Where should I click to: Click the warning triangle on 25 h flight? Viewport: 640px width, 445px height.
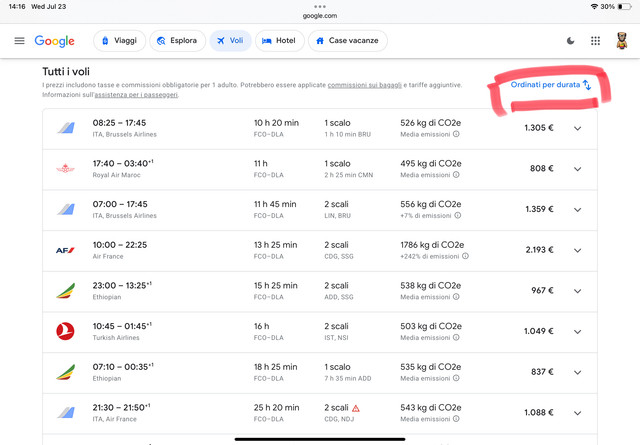pyautogui.click(x=356, y=408)
